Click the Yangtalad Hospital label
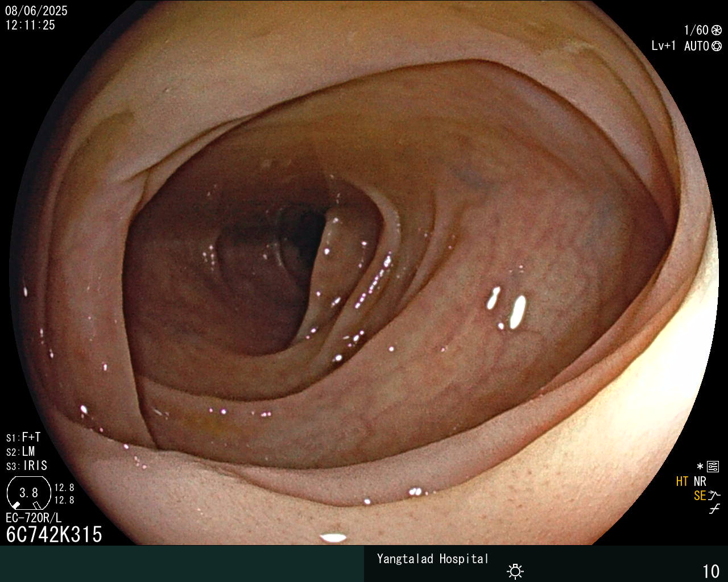The height and width of the screenshot is (582, 728). pos(433,559)
